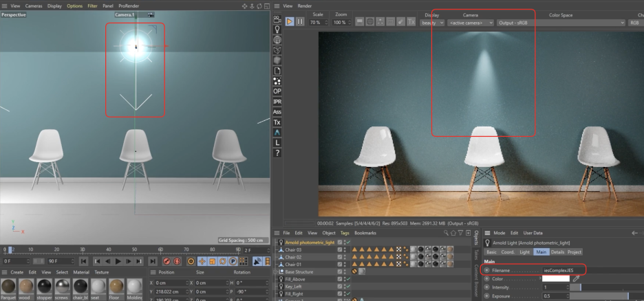644x301 pixels.
Task: Step to the next frame
Action: [129, 261]
